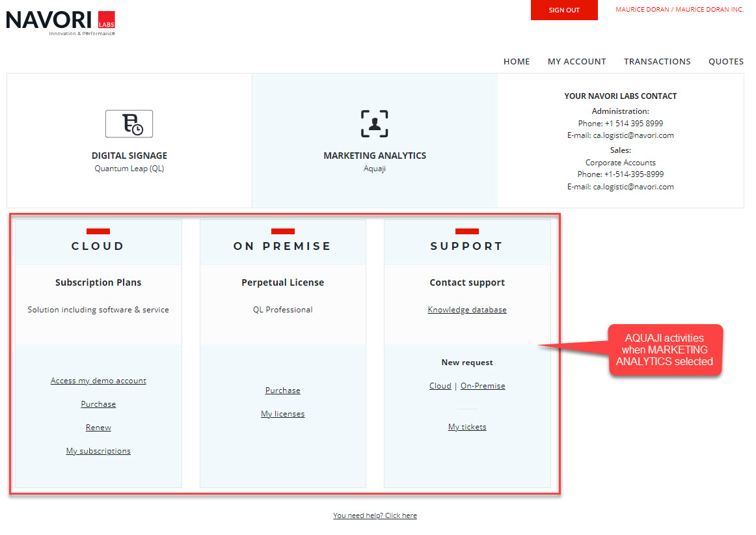Viewport: 756px width, 535px height.
Task: Click the 'QL Professional' text
Action: pos(282,310)
